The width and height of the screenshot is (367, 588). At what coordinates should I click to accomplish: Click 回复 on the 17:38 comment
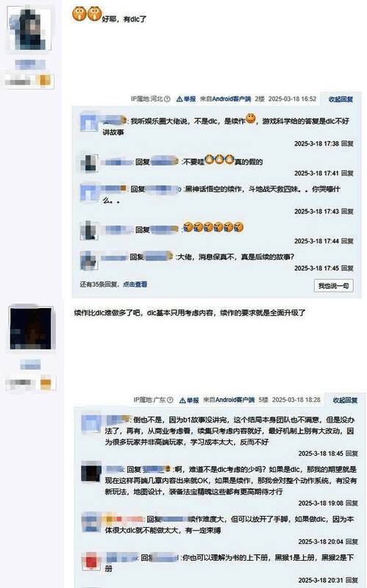347,143
